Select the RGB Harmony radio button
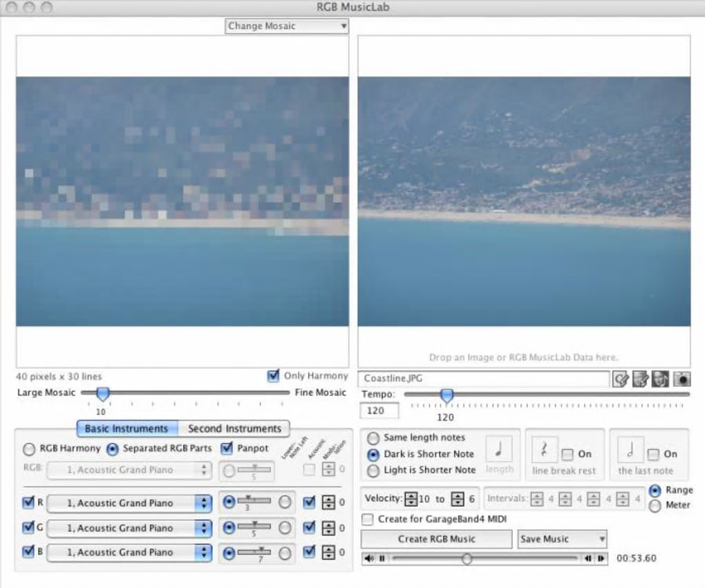 [x=29, y=448]
